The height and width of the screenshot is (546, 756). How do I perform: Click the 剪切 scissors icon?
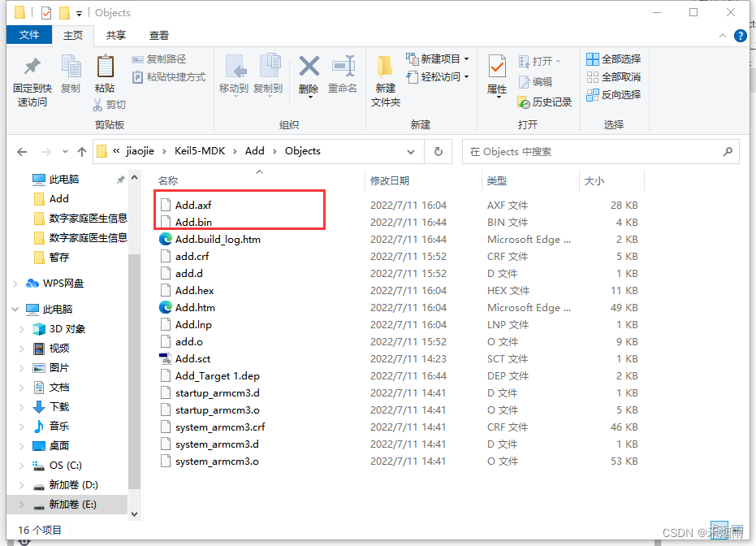(x=98, y=105)
